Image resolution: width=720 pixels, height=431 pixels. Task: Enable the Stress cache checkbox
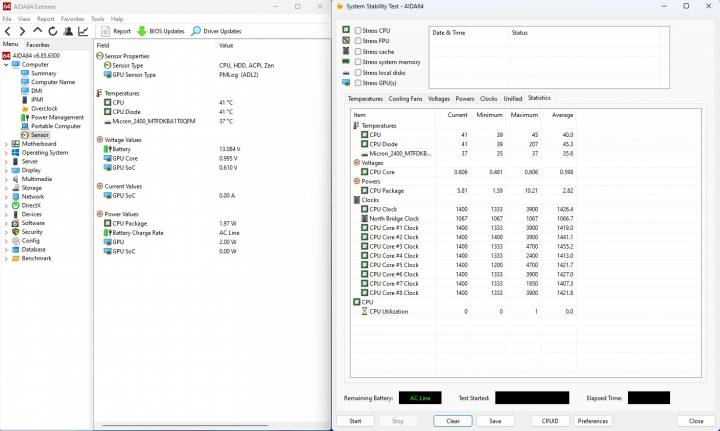[x=358, y=52]
